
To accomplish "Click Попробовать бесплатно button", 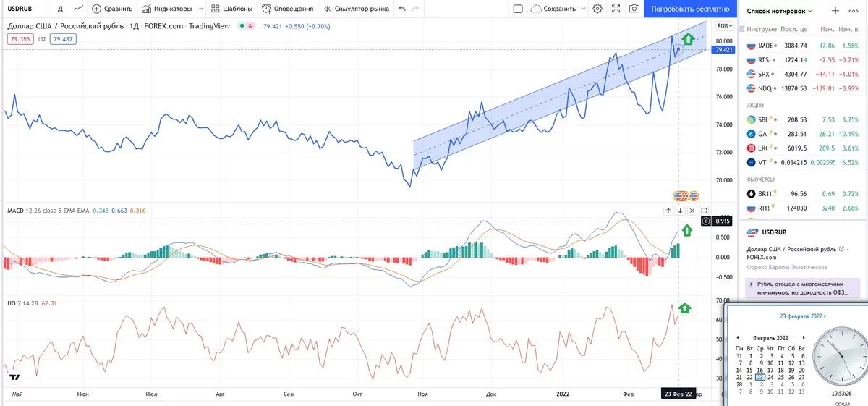I will point(691,9).
